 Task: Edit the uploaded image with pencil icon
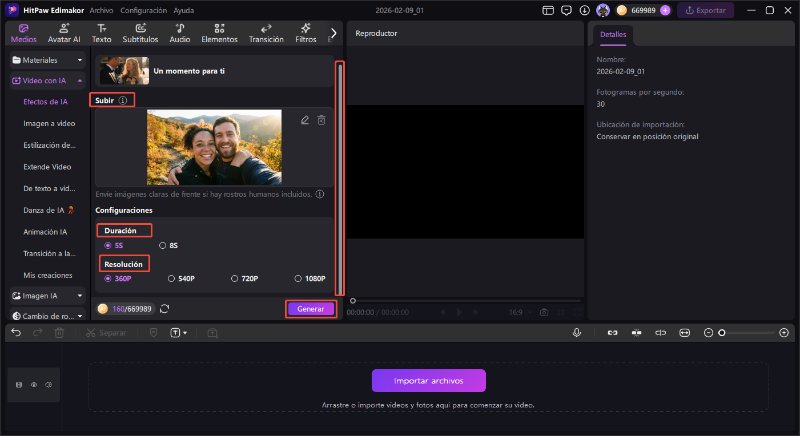click(x=305, y=120)
